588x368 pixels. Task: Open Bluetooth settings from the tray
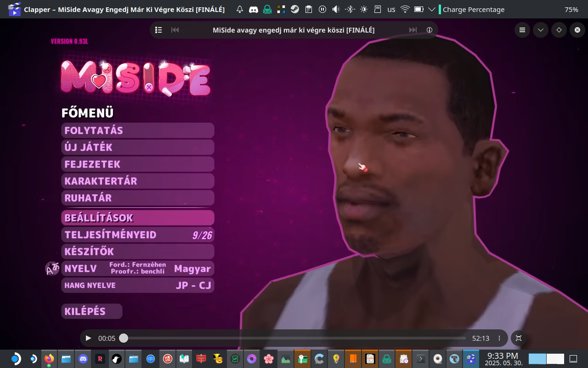pyautogui.click(x=350, y=9)
